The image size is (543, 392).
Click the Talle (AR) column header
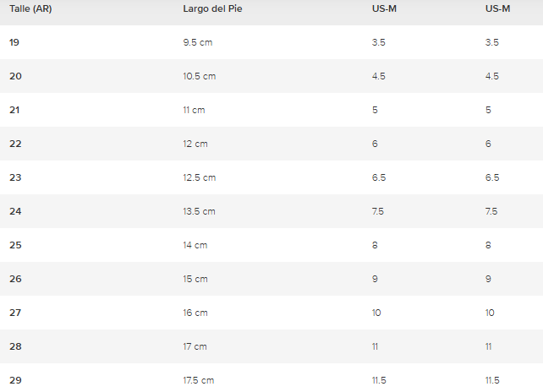30,8
